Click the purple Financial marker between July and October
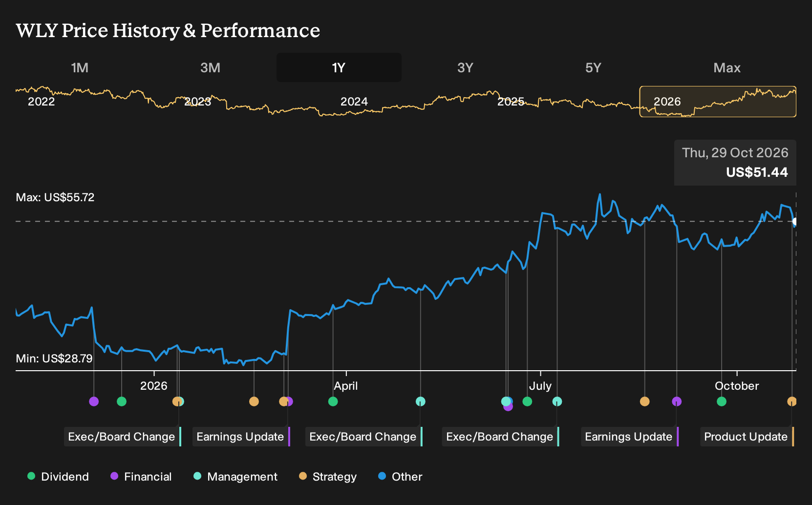This screenshot has width=812, height=505. [x=677, y=401]
